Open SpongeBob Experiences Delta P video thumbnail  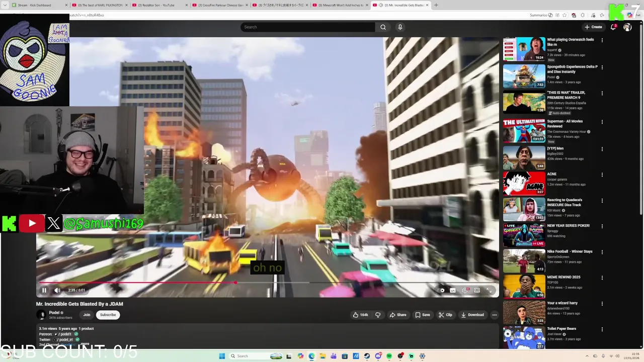pos(524,76)
